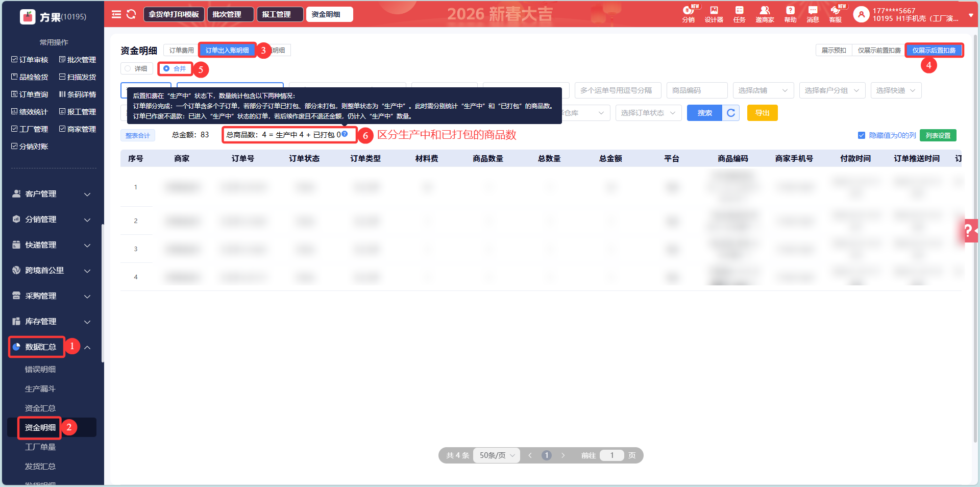Open 资金汇总 in sidebar submenu
Screen dimensions: 980x487
40,408
